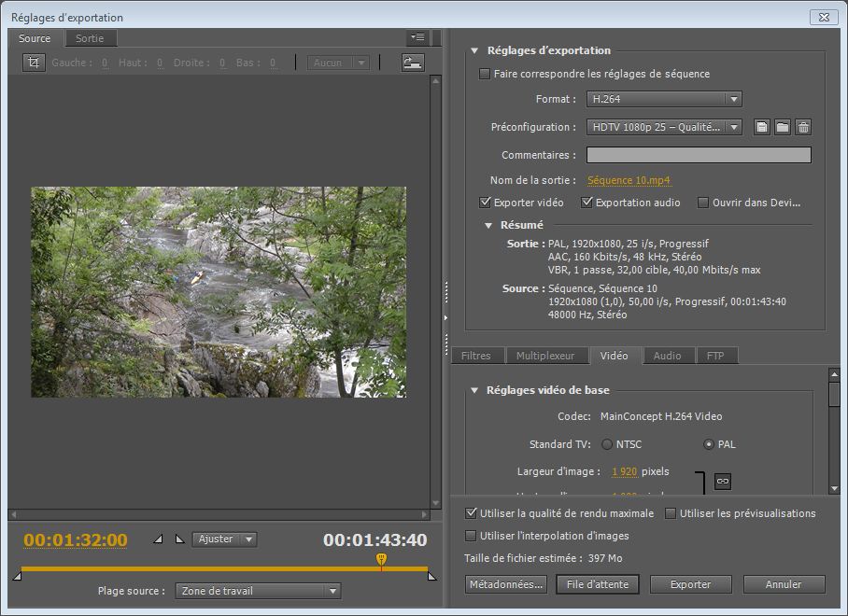Uncheck the Exportation audio checkbox

(x=587, y=203)
